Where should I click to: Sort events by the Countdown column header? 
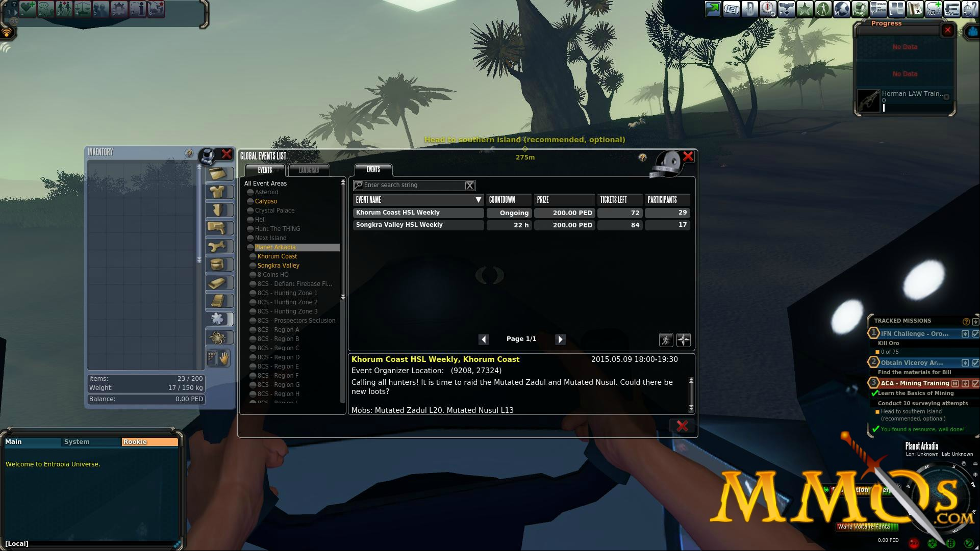509,200
